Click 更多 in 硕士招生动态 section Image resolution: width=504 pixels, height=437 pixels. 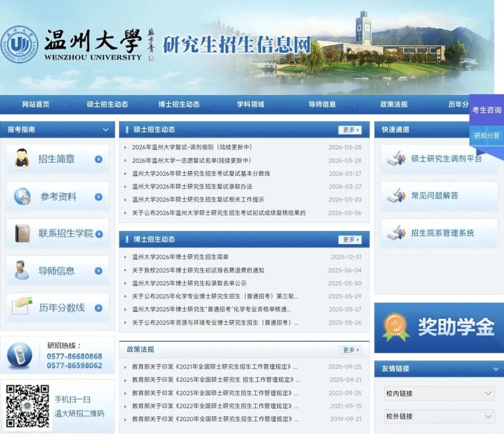pyautogui.click(x=350, y=130)
